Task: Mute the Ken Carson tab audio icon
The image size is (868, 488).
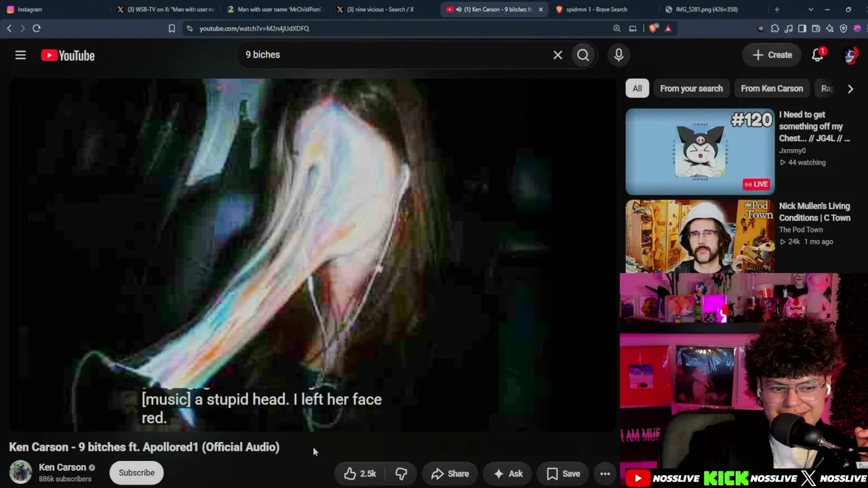Action: point(458,9)
